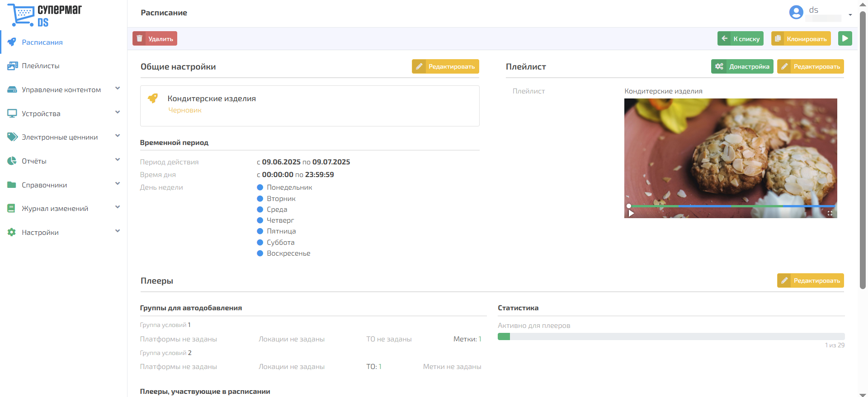Image resolution: width=868 pixels, height=397 pixels.
Task: Click the rocket icon next to Расписания
Action: [x=12, y=42]
